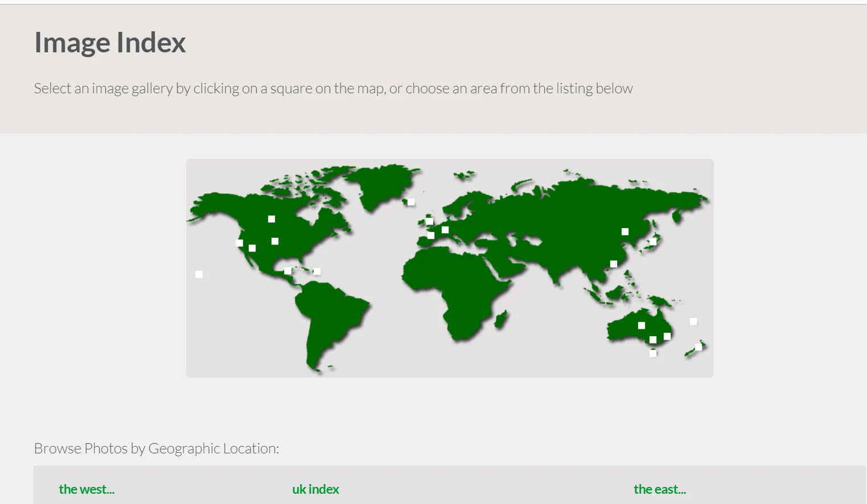This screenshot has height=504, width=867.
Task: Select the Pacific Ocean square near Hawaii
Action: pos(199,274)
